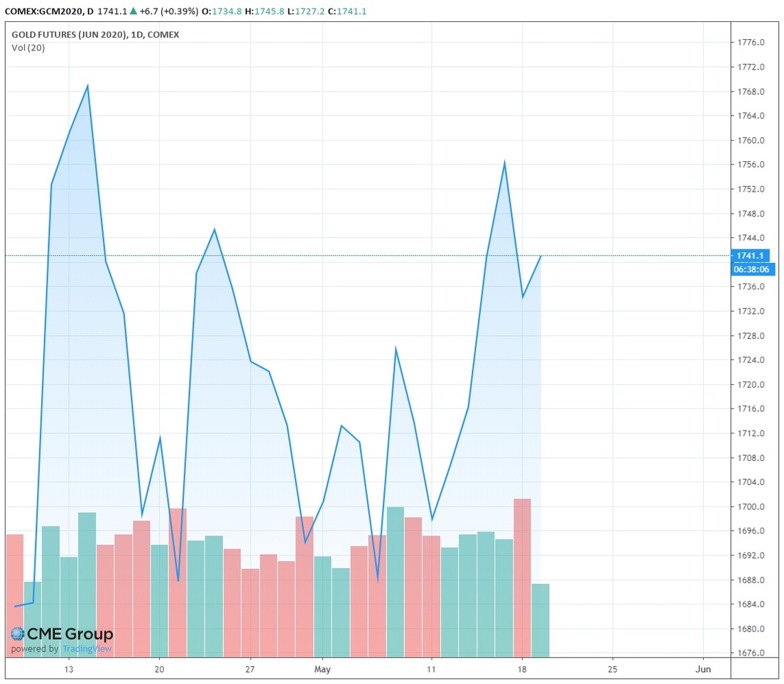This screenshot has width=784, height=684.
Task: Click the 1700.0 price axis label
Action: [x=751, y=506]
